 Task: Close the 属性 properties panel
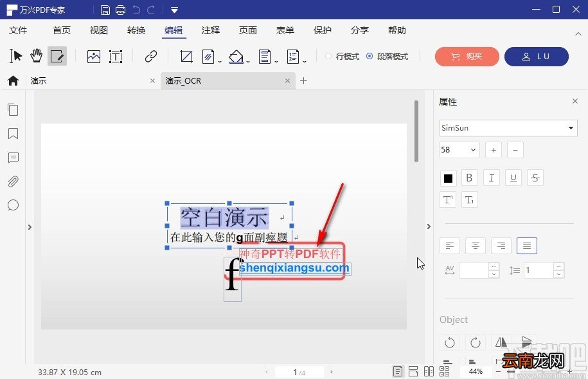coord(575,101)
